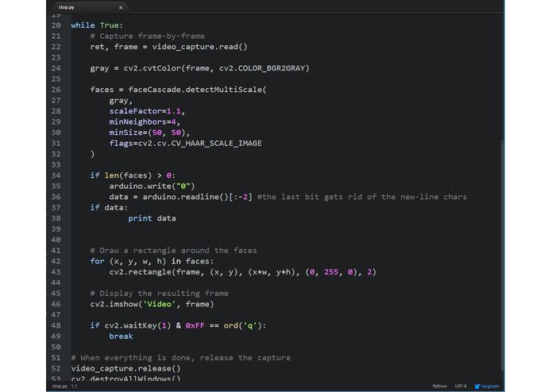Click the 'video_capture.release()' line
This screenshot has width=552, height=392.
(125, 368)
